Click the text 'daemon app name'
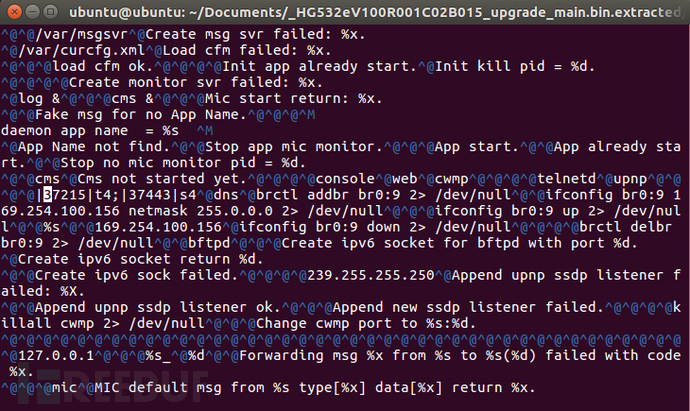Image resolution: width=690 pixels, height=411 pixels. pos(65,131)
